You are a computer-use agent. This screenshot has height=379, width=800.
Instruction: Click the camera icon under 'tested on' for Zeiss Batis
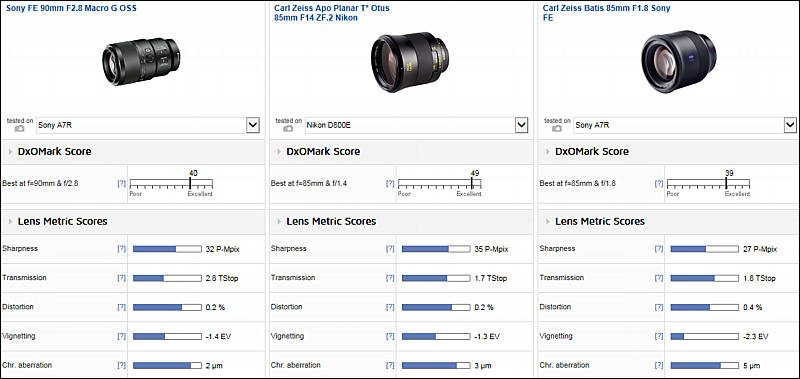(x=557, y=129)
